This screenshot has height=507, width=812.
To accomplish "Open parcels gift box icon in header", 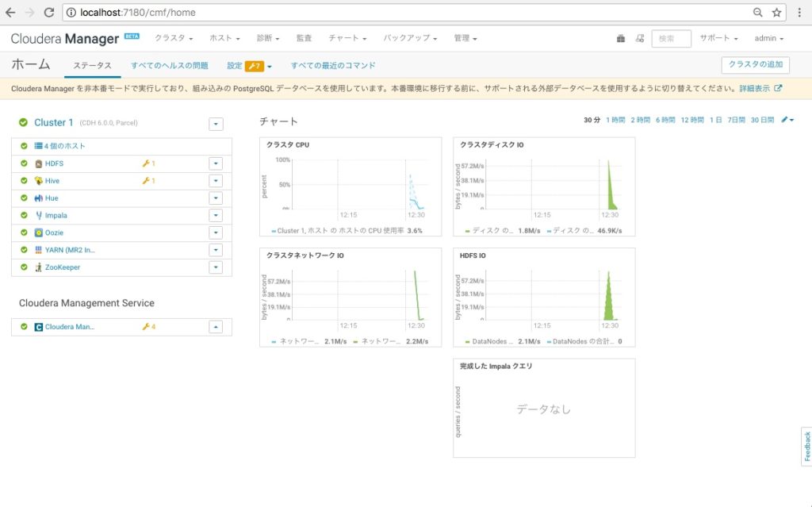I will pos(620,38).
